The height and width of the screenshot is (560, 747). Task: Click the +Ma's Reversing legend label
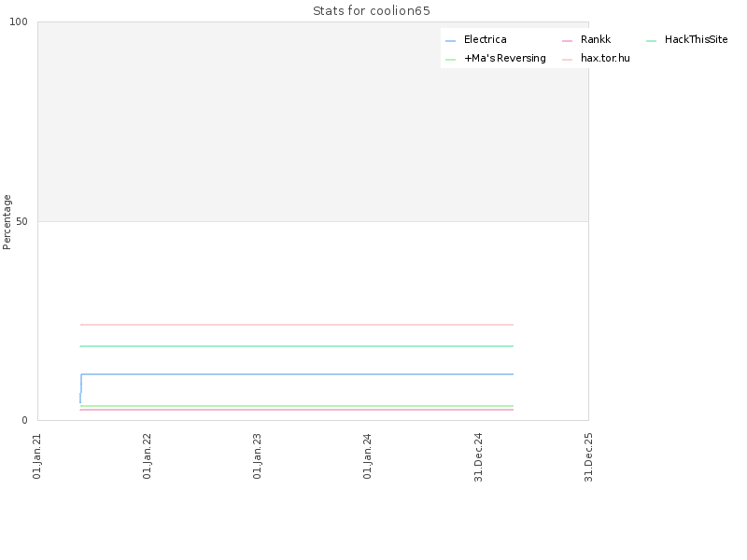tap(505, 58)
